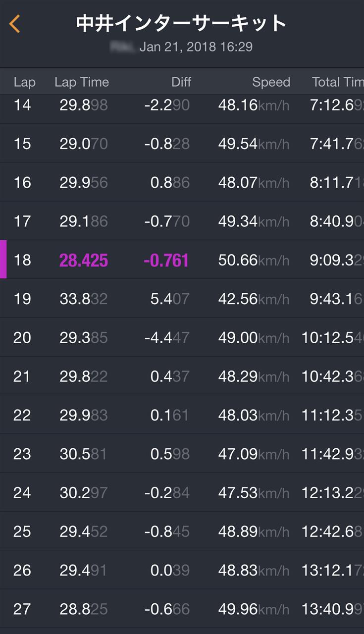The image size is (364, 634).
Task: Select lap 23 speed 47.09 km/h
Action: [x=253, y=454]
